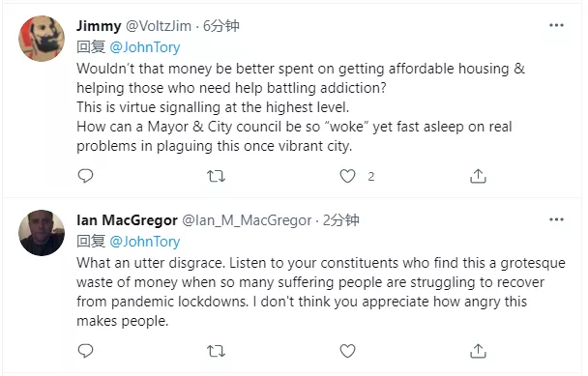588x376 pixels.
Task: Like Jimmy's tweet with the heart icon
Action: tap(347, 176)
